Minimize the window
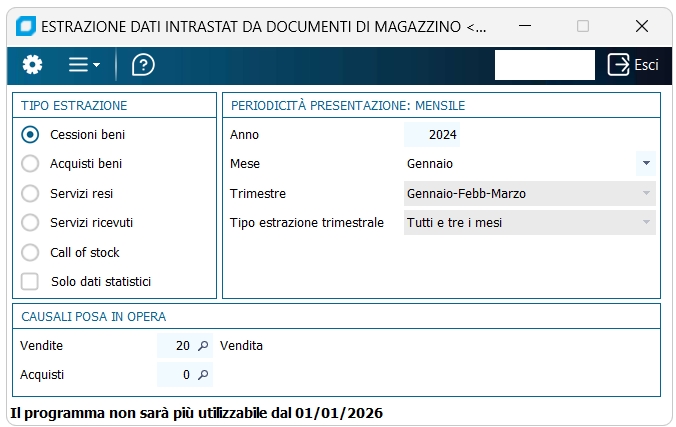This screenshot has width=676, height=427. click(525, 26)
